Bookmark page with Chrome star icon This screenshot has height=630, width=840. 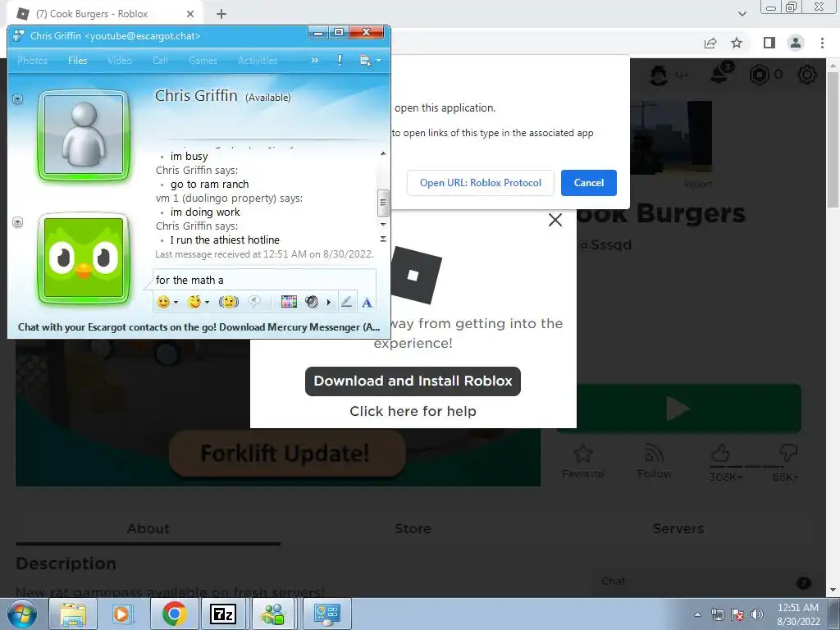point(737,43)
